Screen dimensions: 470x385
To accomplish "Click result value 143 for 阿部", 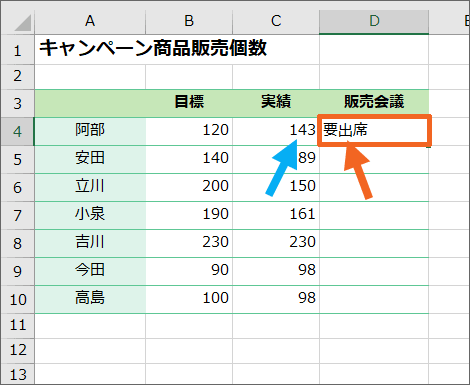I will [x=276, y=131].
